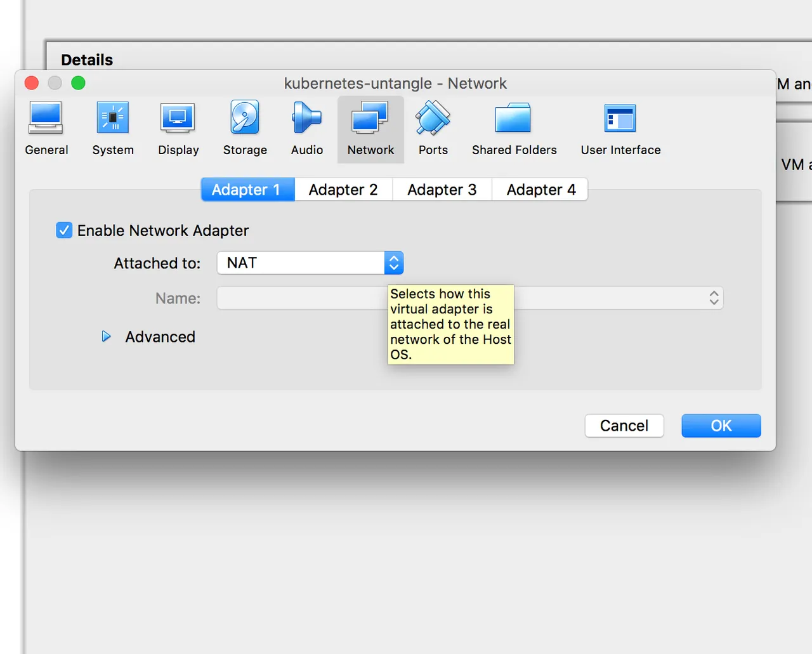Open the disabled Name dropdown
Viewport: 812px width, 654px height.
[x=470, y=298]
